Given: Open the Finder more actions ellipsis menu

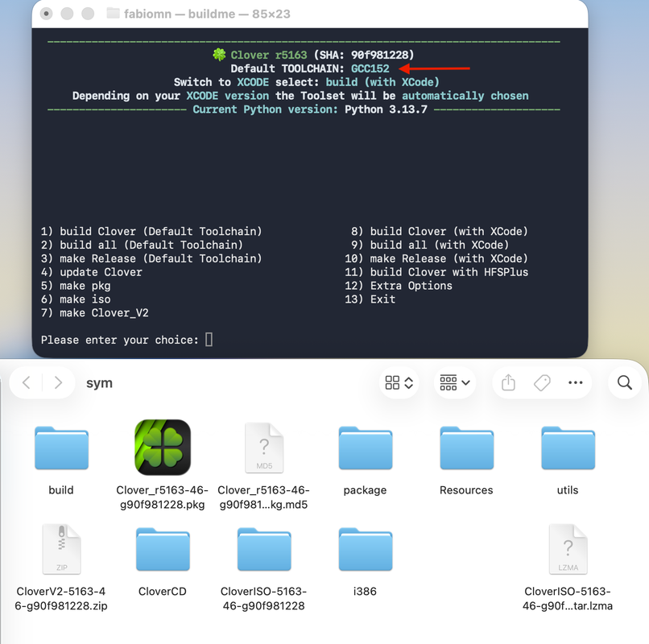Looking at the screenshot, I should coord(576,383).
